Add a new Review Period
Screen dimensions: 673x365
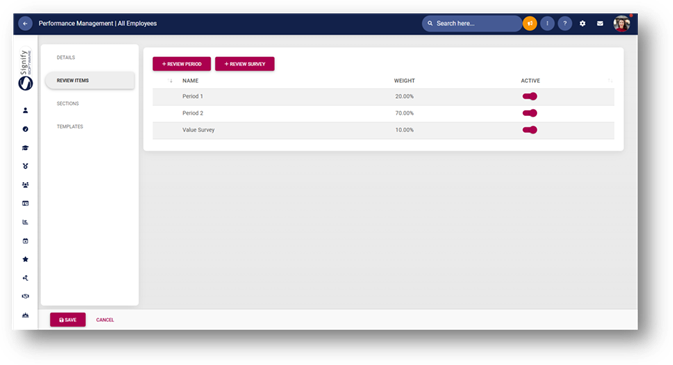tap(182, 64)
